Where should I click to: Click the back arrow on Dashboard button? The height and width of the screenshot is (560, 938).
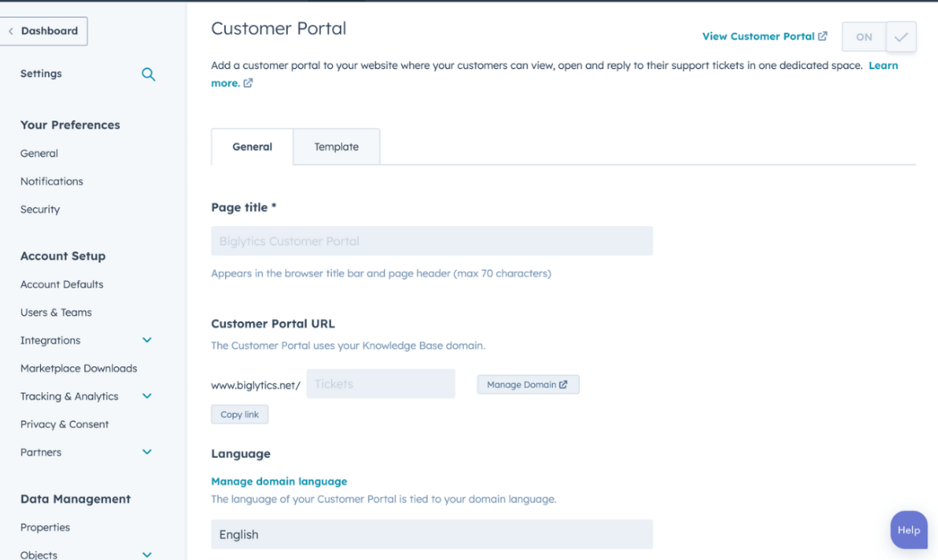pyautogui.click(x=11, y=31)
